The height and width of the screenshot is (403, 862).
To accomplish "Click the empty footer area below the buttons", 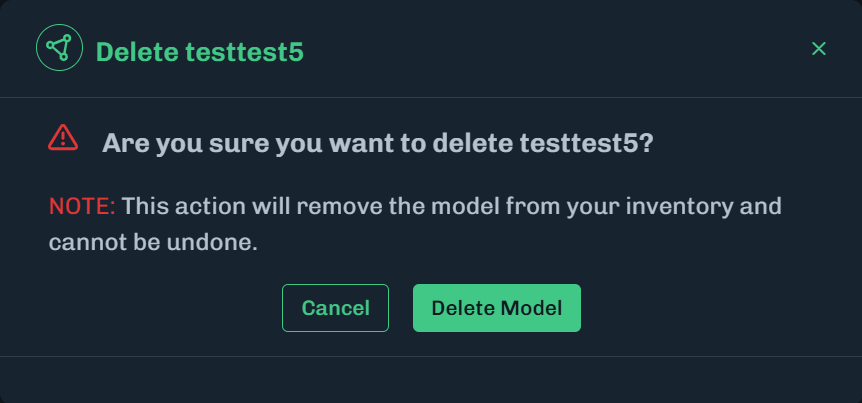I will click(x=430, y=380).
